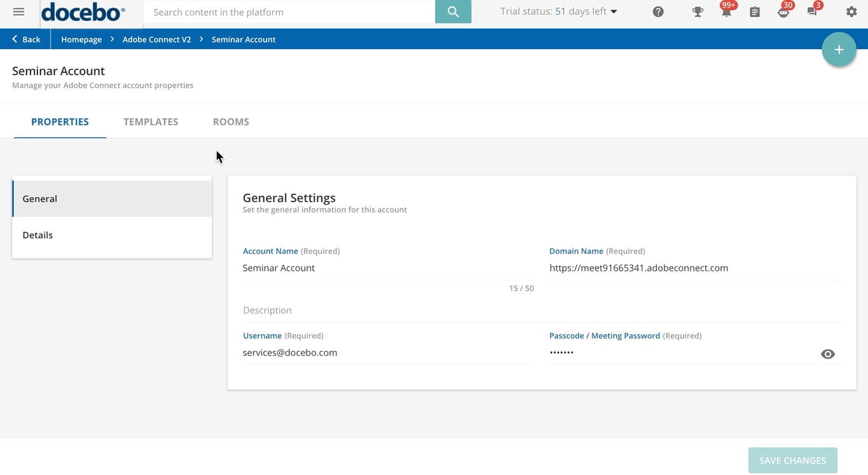This screenshot has height=475, width=868.
Task: Click the Docebo logo
Action: pyautogui.click(x=83, y=12)
